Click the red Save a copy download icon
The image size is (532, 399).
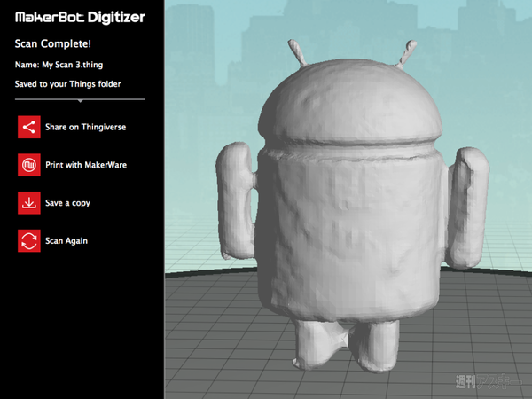point(29,203)
